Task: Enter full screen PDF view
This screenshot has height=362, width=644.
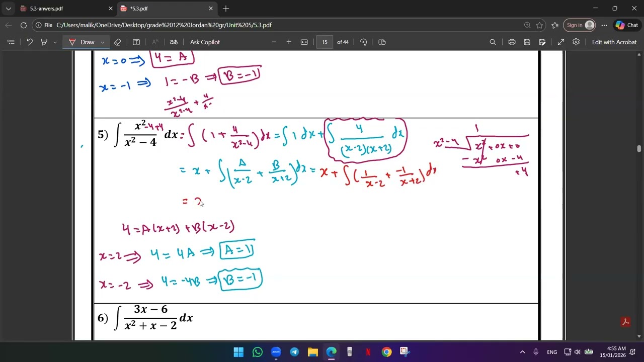Action: coord(561,42)
